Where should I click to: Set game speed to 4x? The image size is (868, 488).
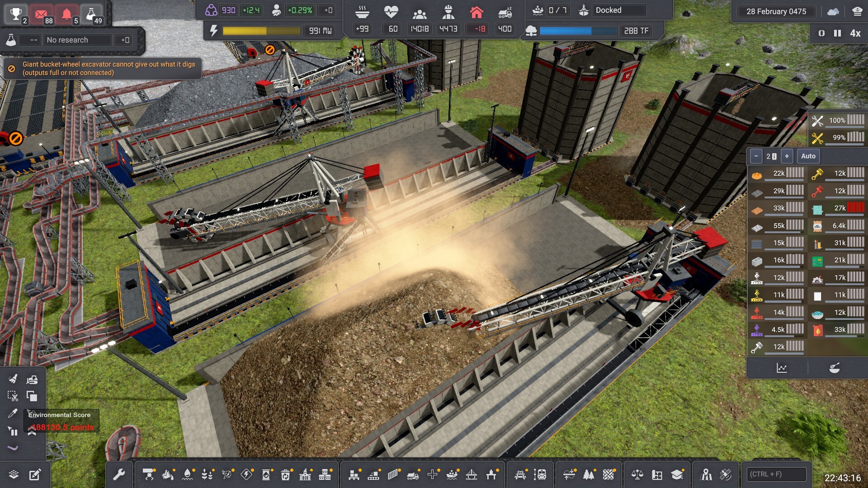[x=855, y=33]
